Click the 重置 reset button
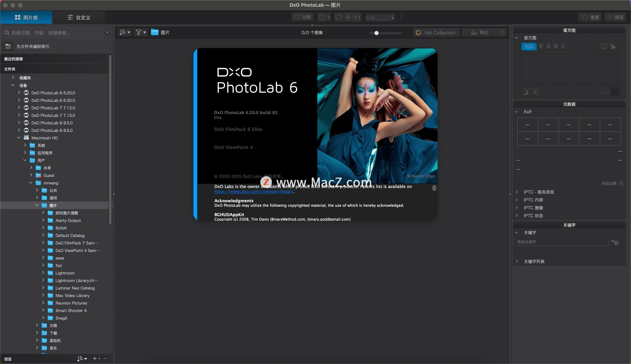 click(x=590, y=17)
